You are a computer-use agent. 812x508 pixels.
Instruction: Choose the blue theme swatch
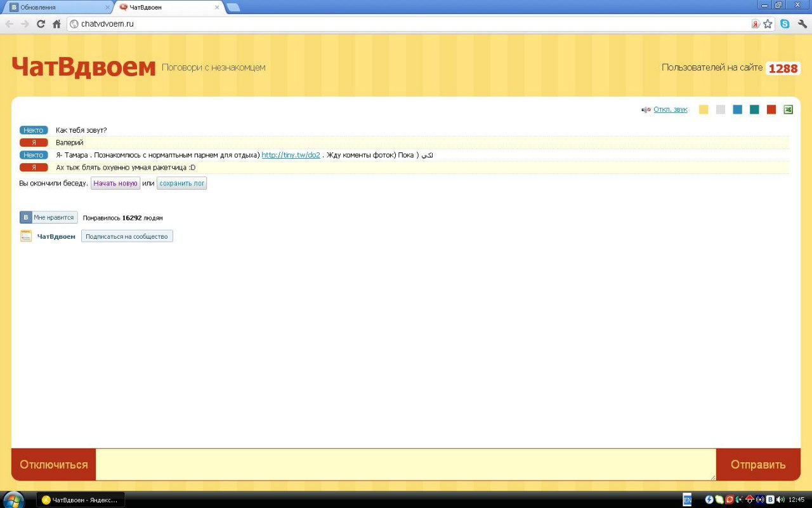(737, 109)
